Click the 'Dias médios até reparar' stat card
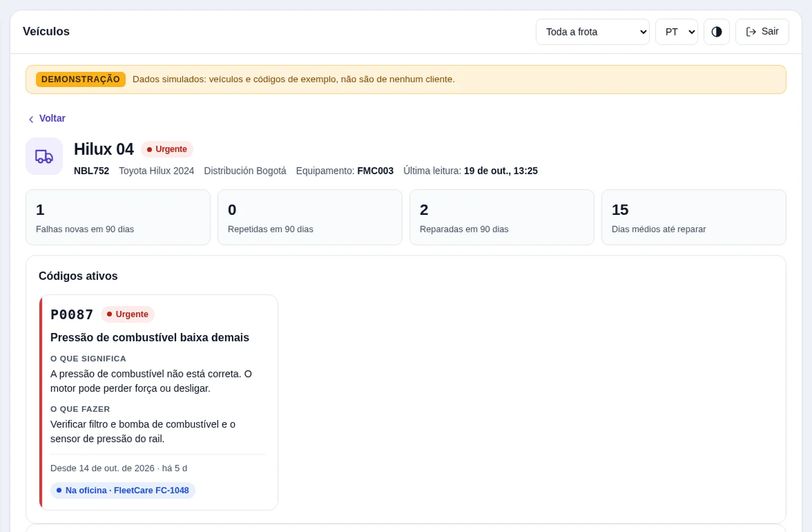 694,217
